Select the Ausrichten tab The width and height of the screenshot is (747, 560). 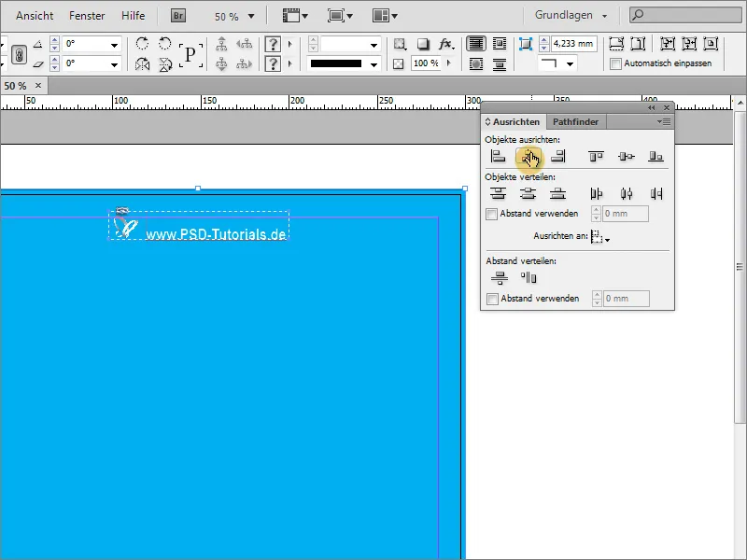point(513,122)
